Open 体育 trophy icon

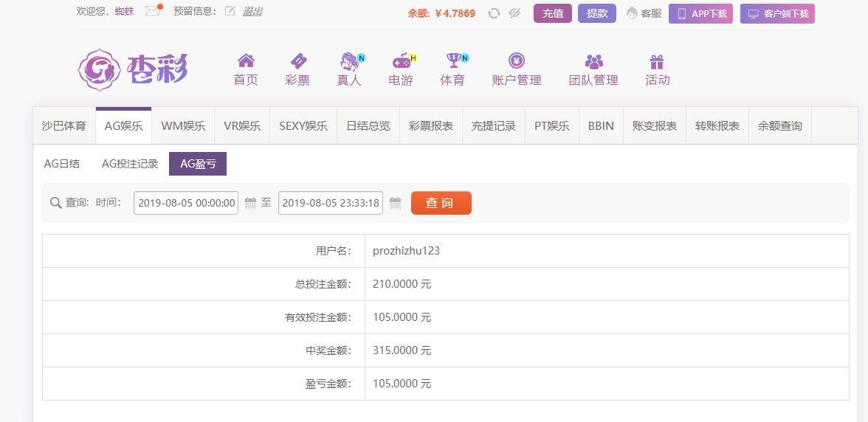coord(455,60)
